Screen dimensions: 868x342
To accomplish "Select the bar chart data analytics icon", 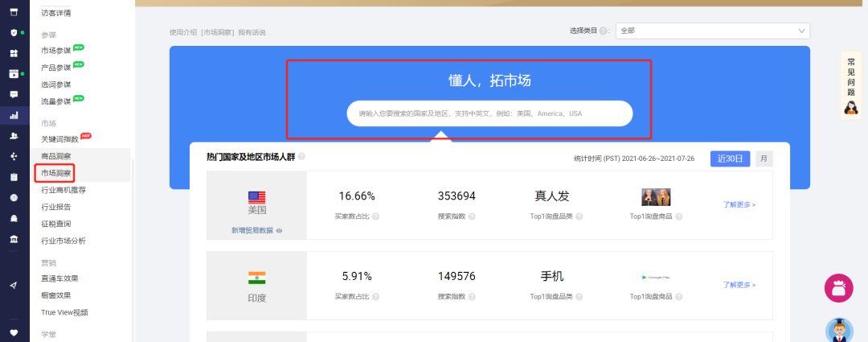I will tap(14, 115).
